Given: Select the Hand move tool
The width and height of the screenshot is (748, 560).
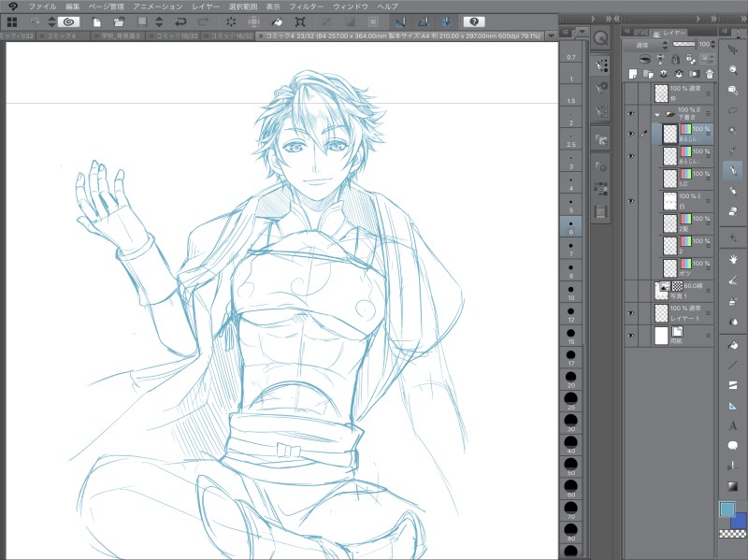Looking at the screenshot, I should click(x=733, y=260).
